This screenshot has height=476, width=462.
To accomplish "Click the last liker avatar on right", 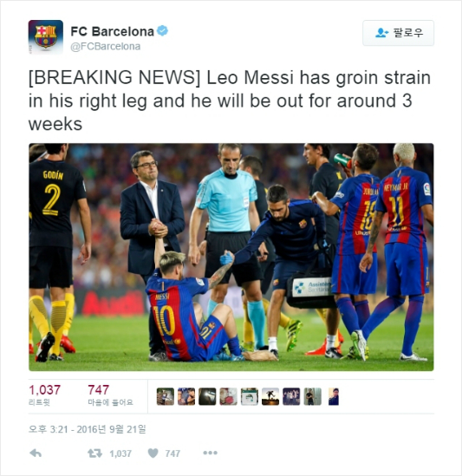I will tap(334, 396).
